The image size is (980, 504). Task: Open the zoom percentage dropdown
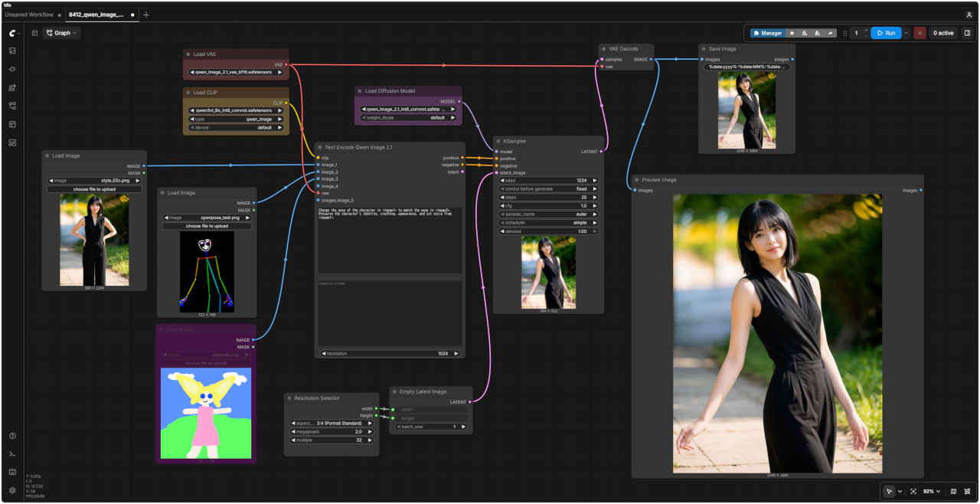point(931,491)
